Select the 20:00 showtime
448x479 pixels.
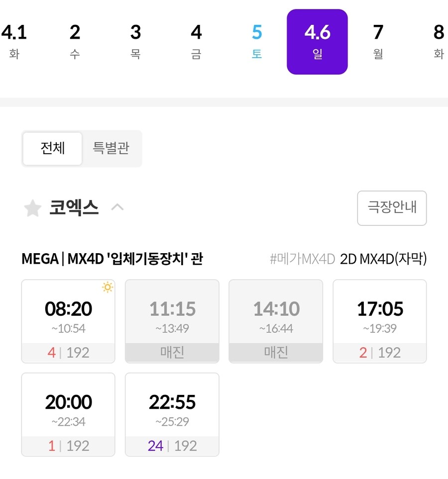click(68, 414)
